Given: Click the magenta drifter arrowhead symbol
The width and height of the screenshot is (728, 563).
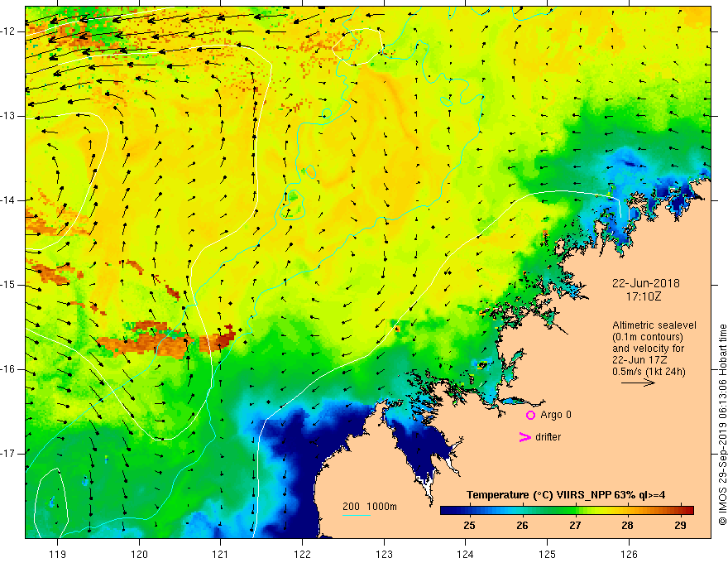Looking at the screenshot, I should click(524, 437).
